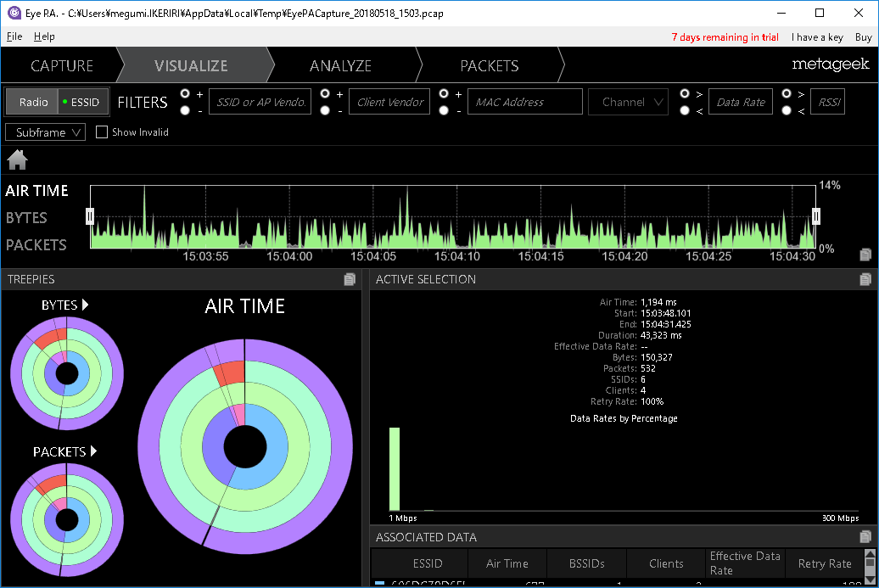Open the Channel filter dropdown

[628, 102]
